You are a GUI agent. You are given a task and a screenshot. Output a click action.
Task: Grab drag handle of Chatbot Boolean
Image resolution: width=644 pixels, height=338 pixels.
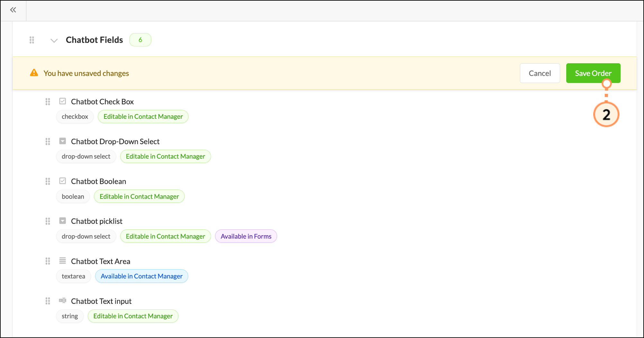coord(48,182)
